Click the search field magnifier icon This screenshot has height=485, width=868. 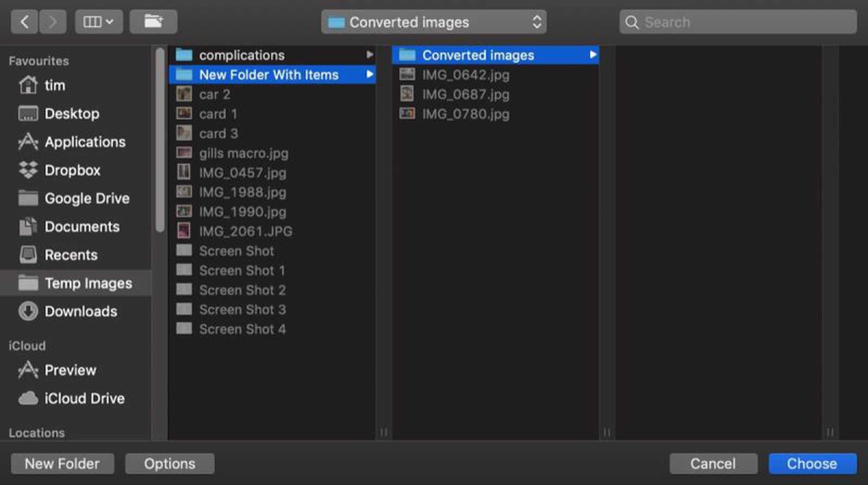click(x=633, y=22)
